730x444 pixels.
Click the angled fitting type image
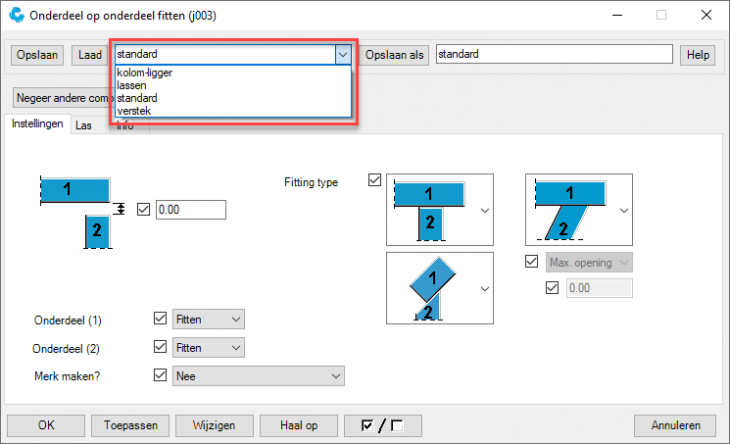tap(572, 208)
